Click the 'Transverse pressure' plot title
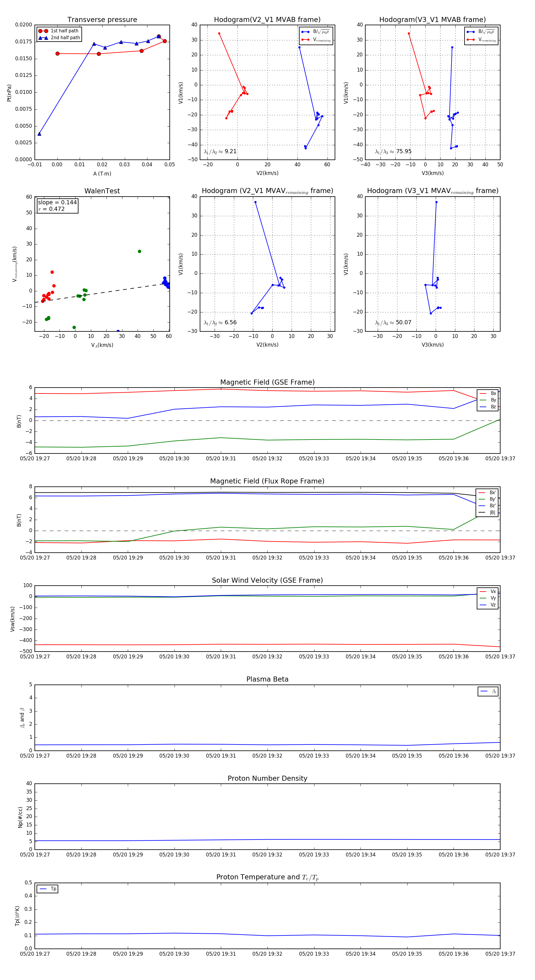This screenshot has height=980, width=535. click(102, 20)
